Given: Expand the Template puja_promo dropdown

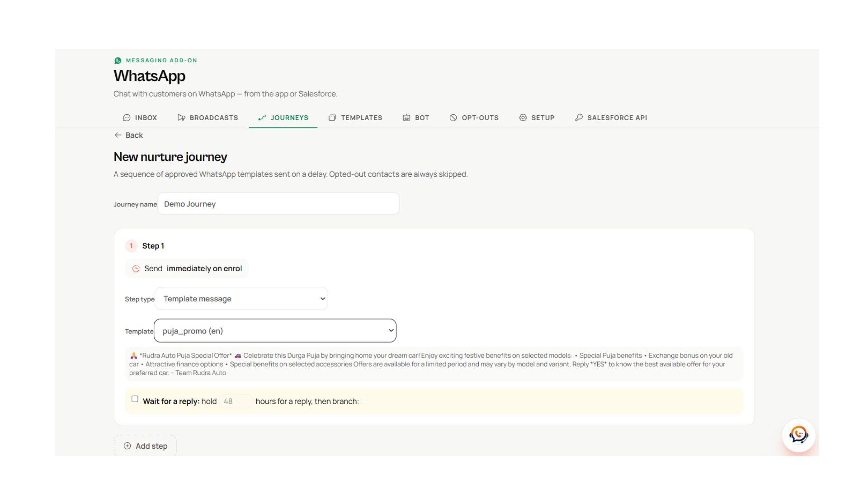Looking at the screenshot, I should tap(275, 331).
